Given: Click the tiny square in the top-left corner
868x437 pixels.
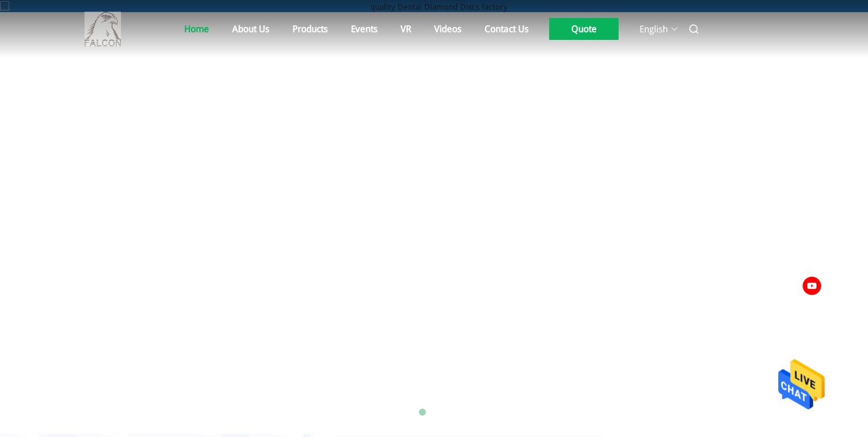Looking at the screenshot, I should click(x=5, y=6).
